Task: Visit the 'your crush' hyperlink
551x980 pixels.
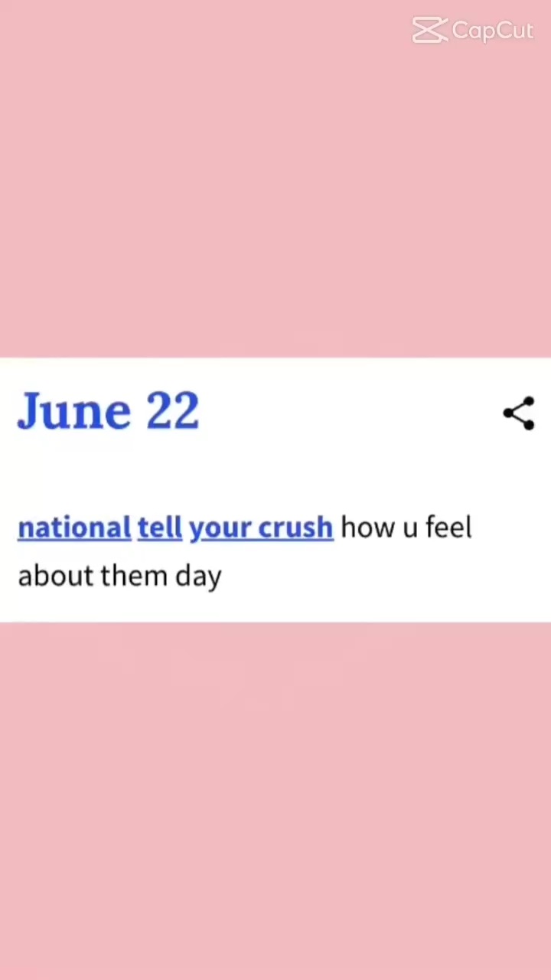Action: [261, 528]
